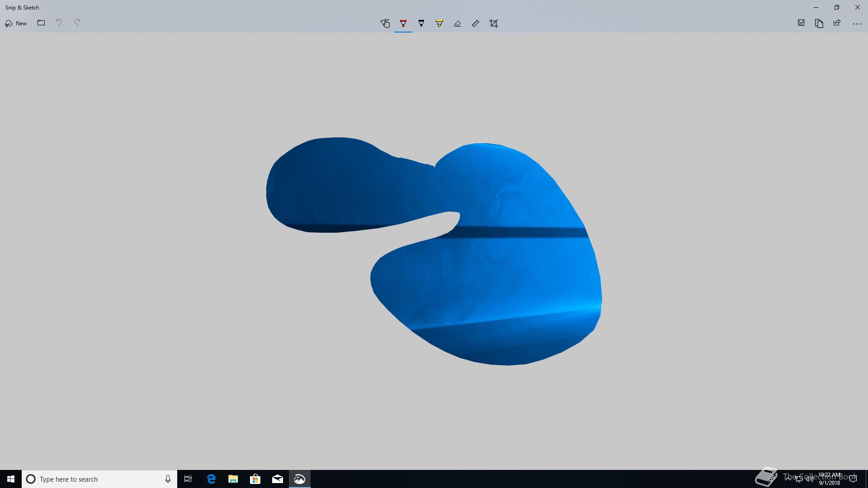Open Mail app from taskbar
This screenshot has height=488, width=868.
click(x=278, y=479)
